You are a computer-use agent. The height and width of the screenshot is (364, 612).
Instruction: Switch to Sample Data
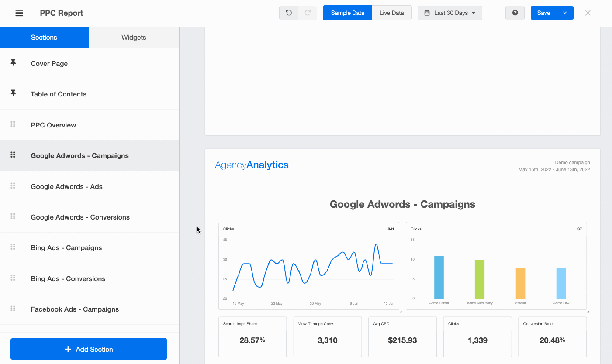347,13
